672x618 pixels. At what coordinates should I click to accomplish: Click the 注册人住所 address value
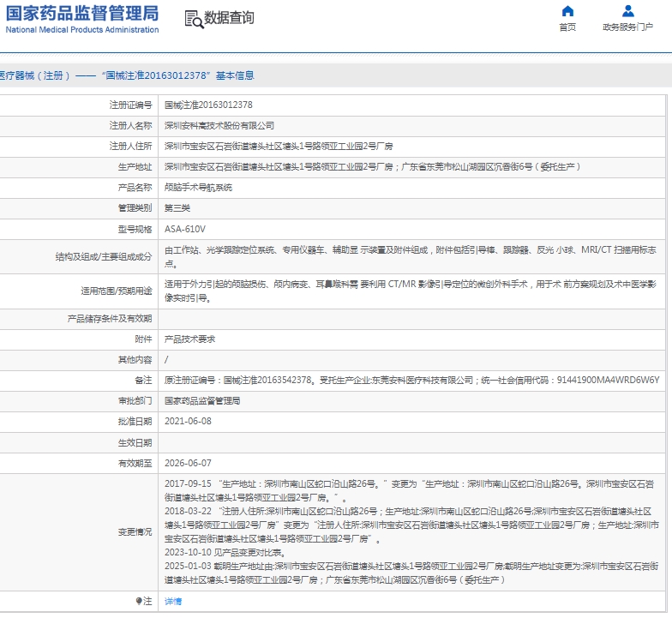[x=279, y=146]
